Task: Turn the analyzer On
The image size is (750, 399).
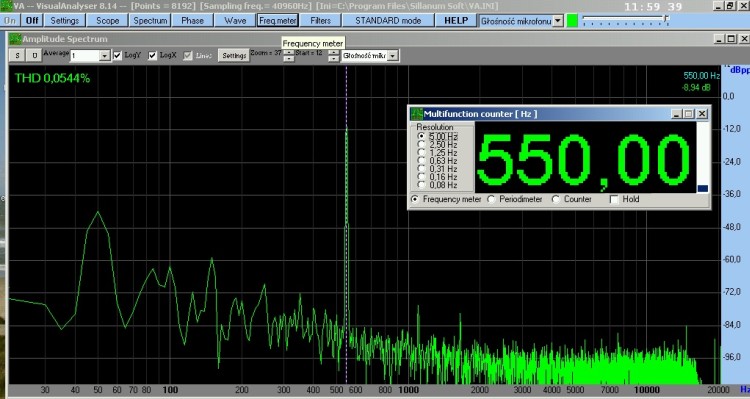Action: click(10, 21)
